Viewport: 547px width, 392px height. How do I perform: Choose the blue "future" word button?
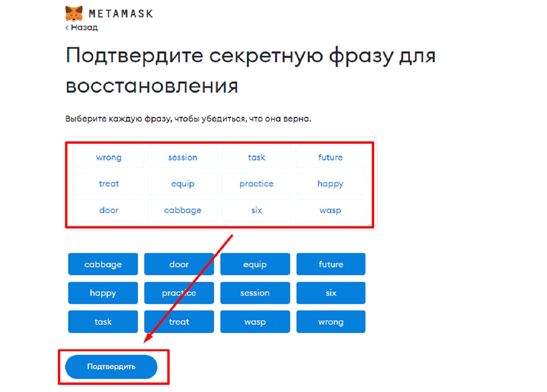[x=331, y=264]
